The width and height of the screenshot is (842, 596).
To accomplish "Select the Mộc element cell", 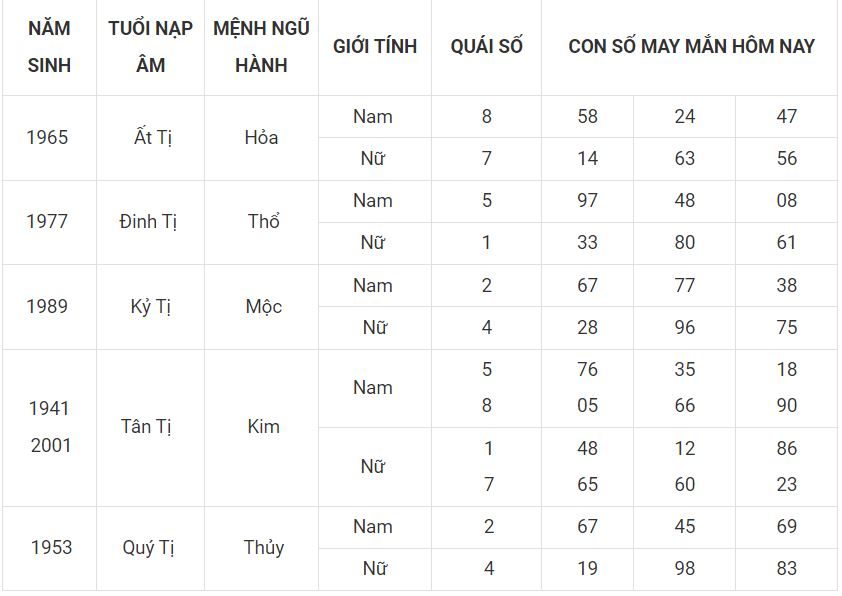I will pyautogui.click(x=262, y=307).
